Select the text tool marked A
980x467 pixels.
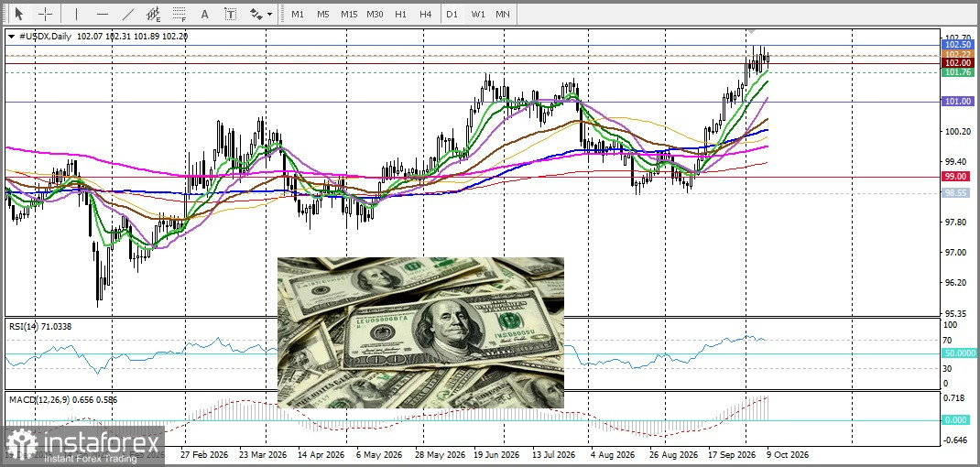click(204, 13)
